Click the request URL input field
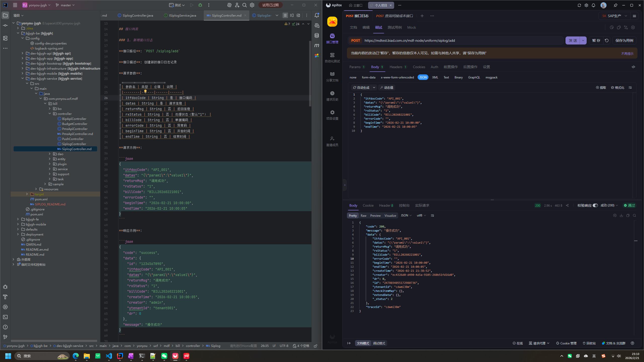644x362 pixels. pos(462,40)
